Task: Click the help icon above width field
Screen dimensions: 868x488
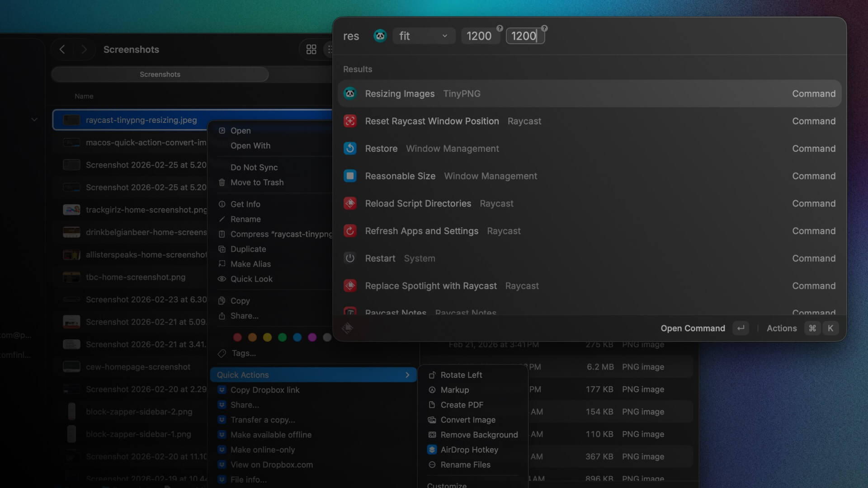Action: [500, 28]
